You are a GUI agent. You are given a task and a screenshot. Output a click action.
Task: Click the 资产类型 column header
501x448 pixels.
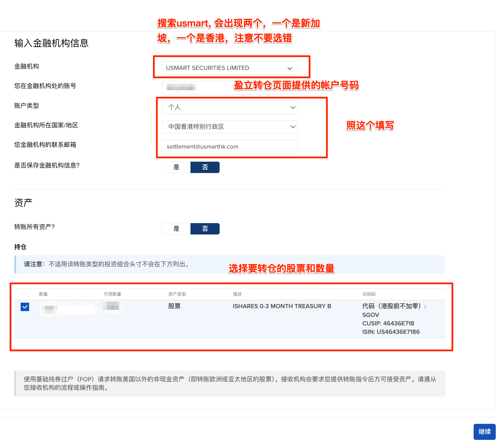click(x=177, y=294)
